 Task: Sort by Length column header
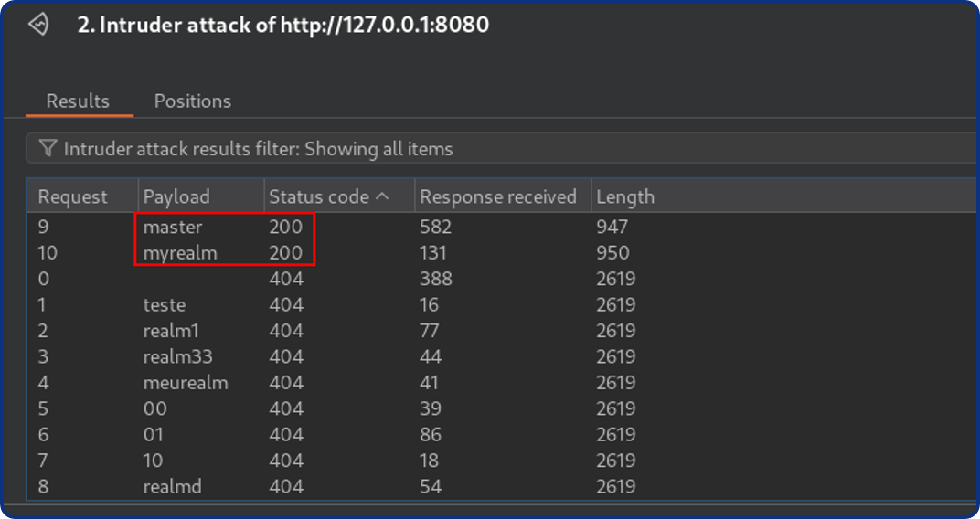624,196
